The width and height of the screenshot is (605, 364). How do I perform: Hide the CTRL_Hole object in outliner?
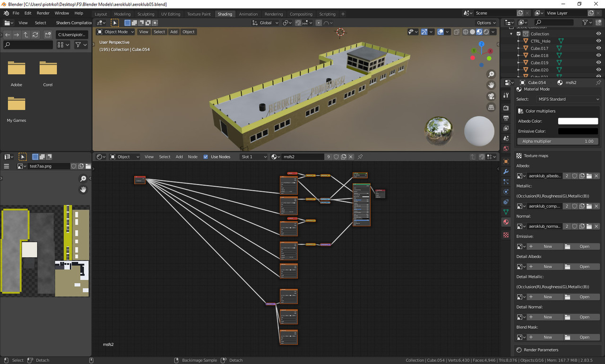click(x=598, y=41)
